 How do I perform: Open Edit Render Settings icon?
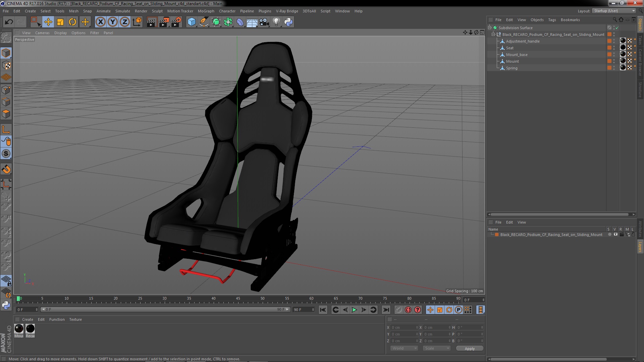176,22
